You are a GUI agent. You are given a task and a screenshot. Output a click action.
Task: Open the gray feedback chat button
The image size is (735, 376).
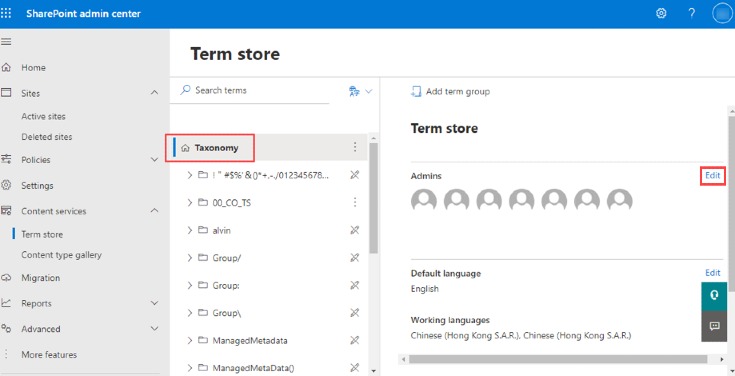click(x=714, y=326)
